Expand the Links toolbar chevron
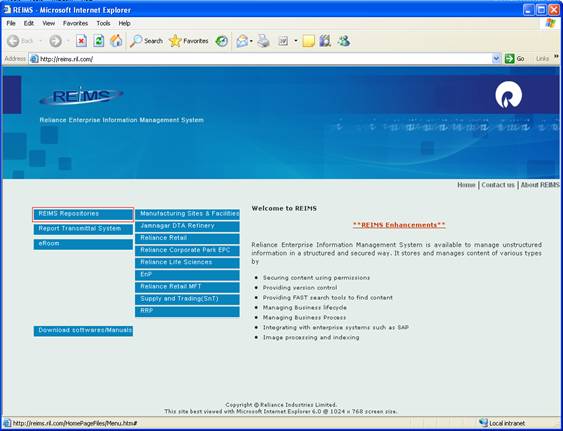This screenshot has width=563, height=431. click(x=557, y=56)
